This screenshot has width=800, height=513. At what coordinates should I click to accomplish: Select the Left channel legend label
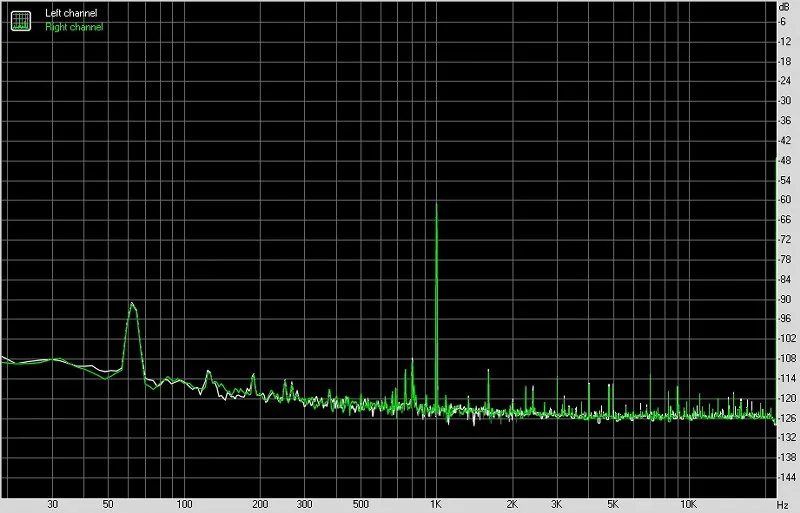[71, 13]
